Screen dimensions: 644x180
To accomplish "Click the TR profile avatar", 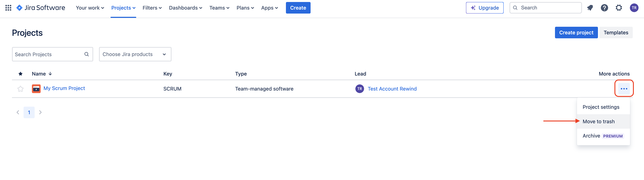I will pyautogui.click(x=634, y=8).
